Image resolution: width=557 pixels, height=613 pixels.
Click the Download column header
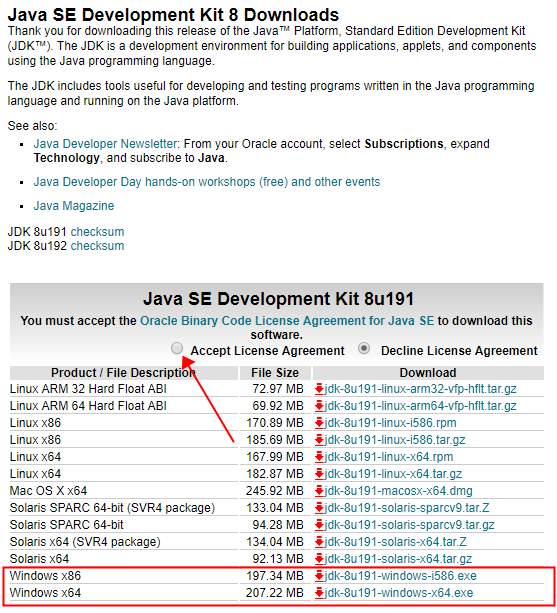point(428,373)
